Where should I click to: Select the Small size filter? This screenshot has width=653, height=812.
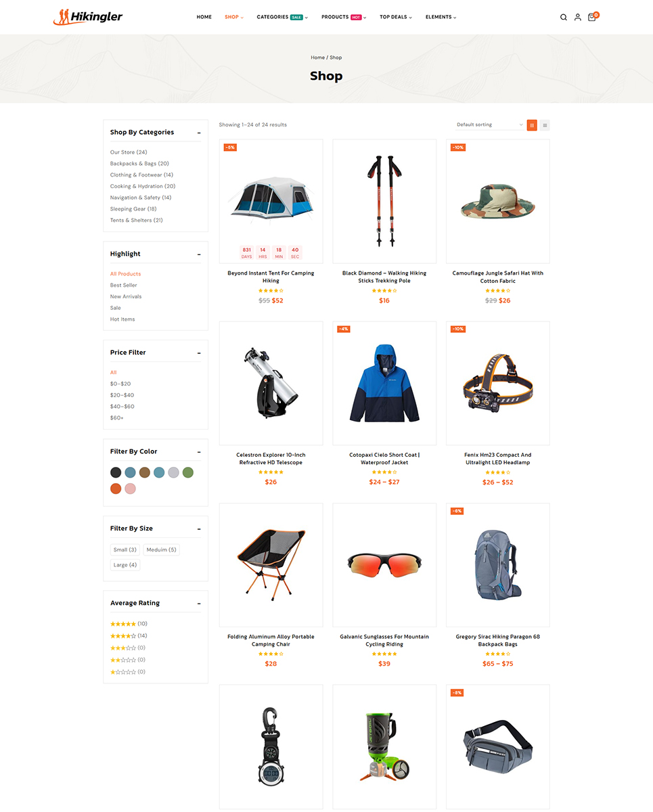tap(125, 549)
